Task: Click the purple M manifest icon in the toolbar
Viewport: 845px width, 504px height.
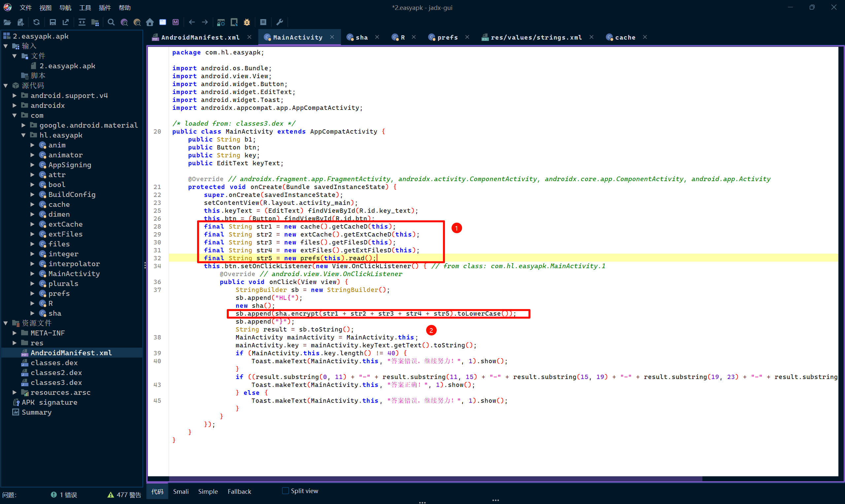Action: [176, 22]
